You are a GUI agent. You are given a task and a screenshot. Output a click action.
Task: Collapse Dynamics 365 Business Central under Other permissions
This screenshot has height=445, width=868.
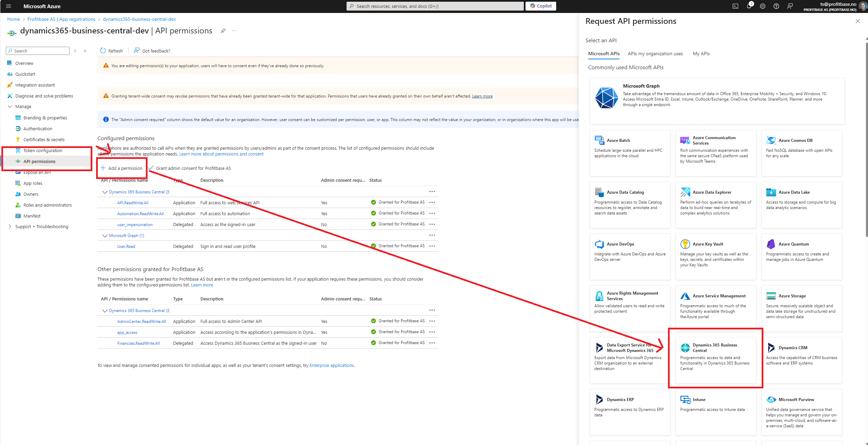pyautogui.click(x=105, y=311)
